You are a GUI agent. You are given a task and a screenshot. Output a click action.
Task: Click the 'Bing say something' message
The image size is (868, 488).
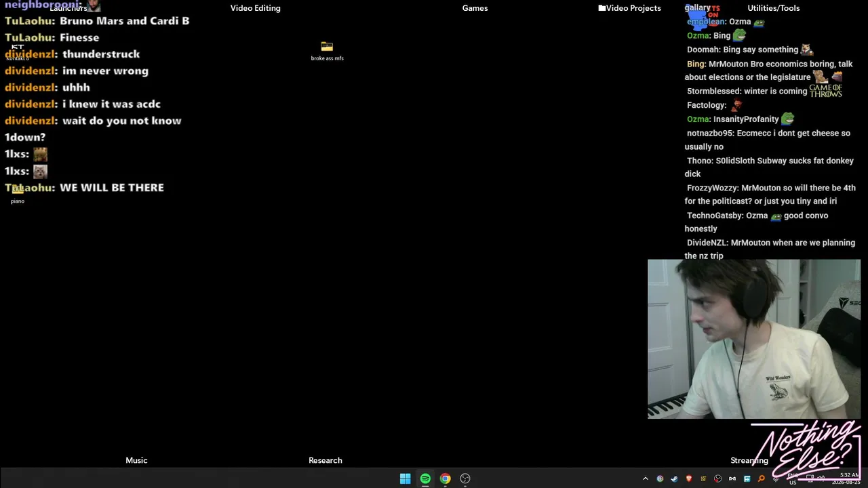pos(749,49)
